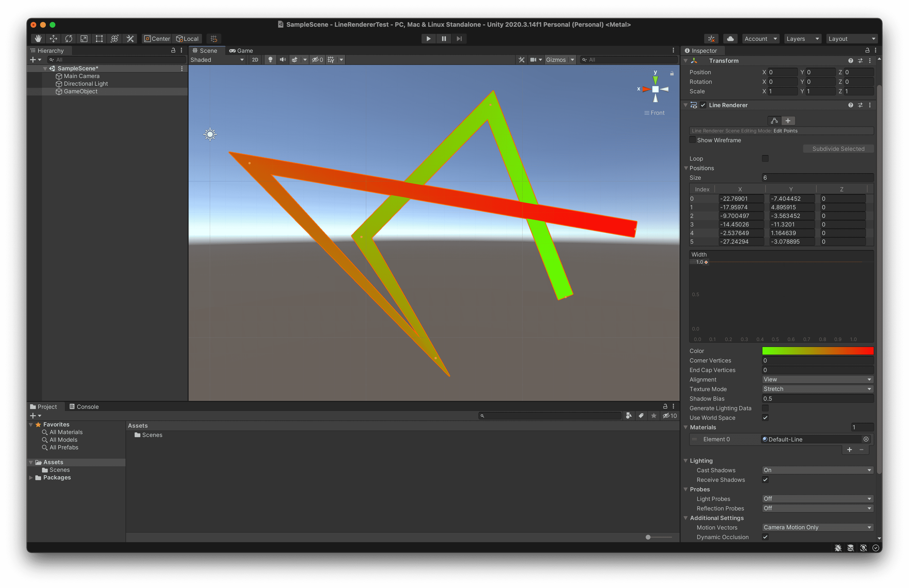The width and height of the screenshot is (909, 588).
Task: Open the Layers dropdown
Action: tap(803, 39)
